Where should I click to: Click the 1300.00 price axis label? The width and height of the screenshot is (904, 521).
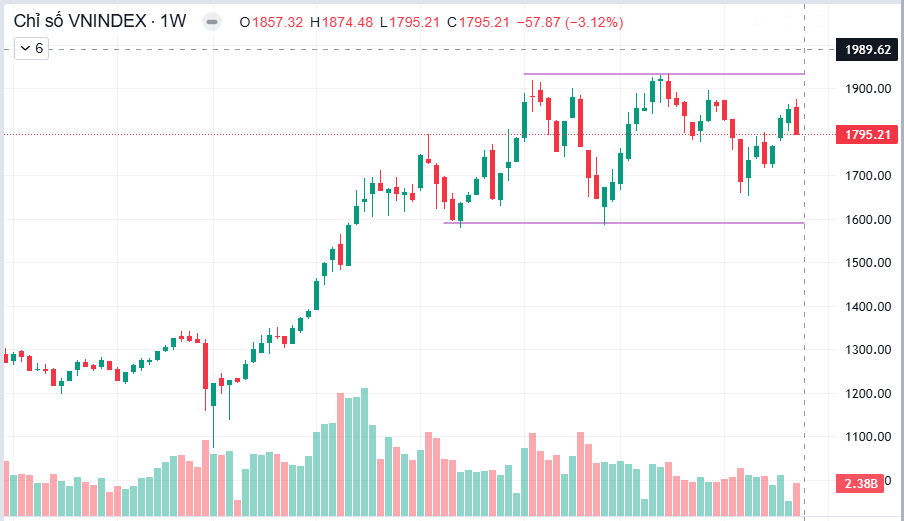(868, 350)
